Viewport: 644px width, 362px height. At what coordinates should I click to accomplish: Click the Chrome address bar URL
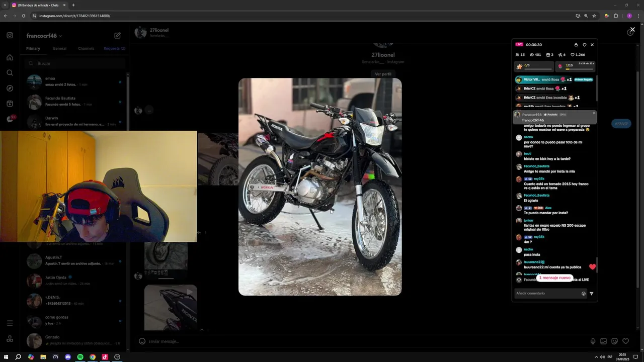(74, 16)
